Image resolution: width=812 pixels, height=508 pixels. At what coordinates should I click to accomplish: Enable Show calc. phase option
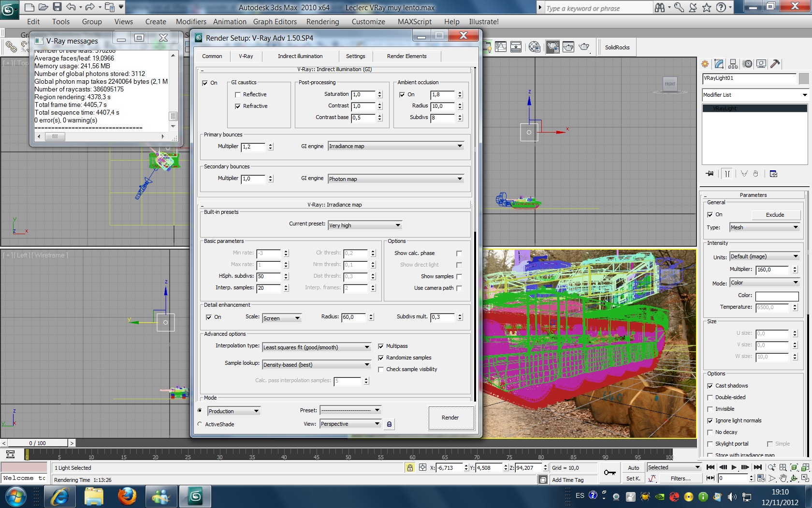pos(459,254)
